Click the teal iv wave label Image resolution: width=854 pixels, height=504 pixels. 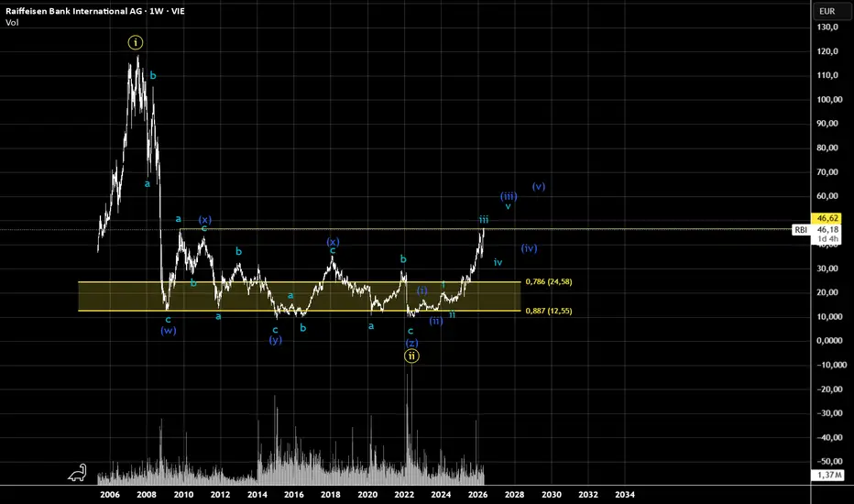(498, 263)
